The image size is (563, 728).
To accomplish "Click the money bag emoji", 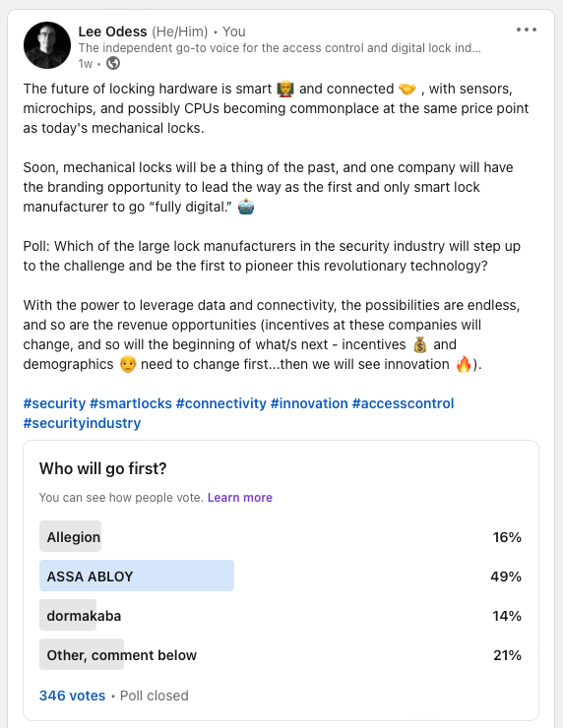I will click(419, 345).
